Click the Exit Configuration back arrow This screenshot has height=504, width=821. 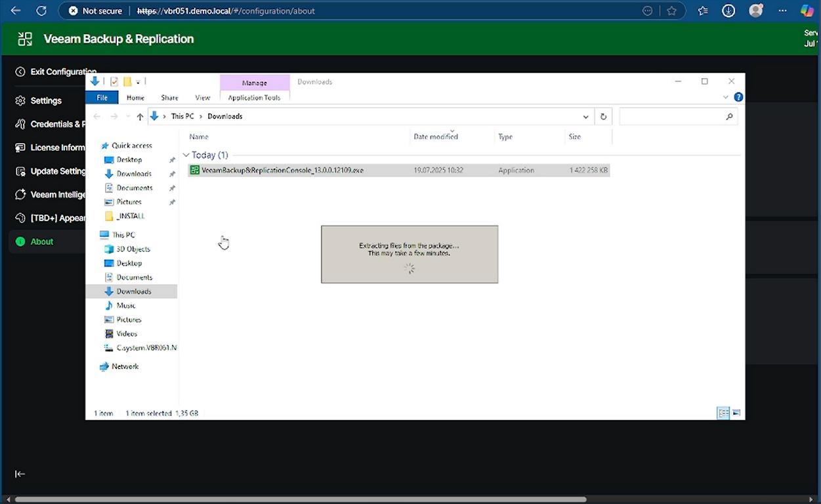pyautogui.click(x=20, y=72)
